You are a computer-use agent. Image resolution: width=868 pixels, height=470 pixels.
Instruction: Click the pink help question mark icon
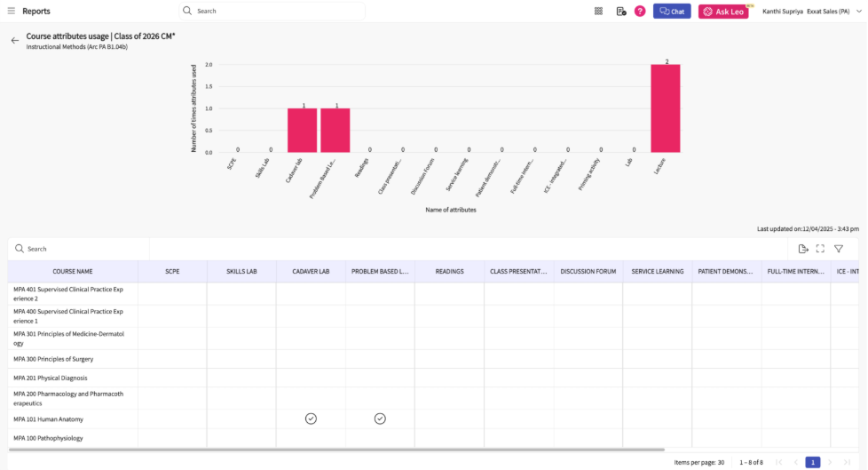[x=640, y=11]
